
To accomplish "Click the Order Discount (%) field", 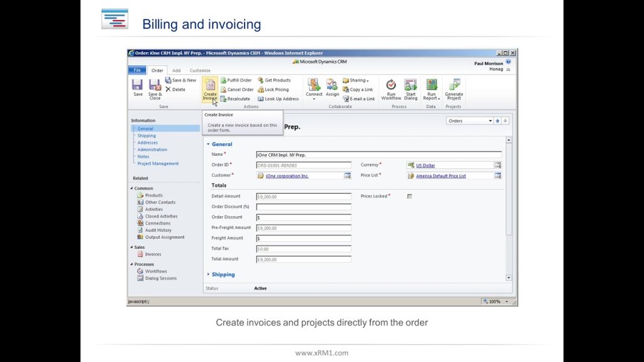I will point(304,207).
